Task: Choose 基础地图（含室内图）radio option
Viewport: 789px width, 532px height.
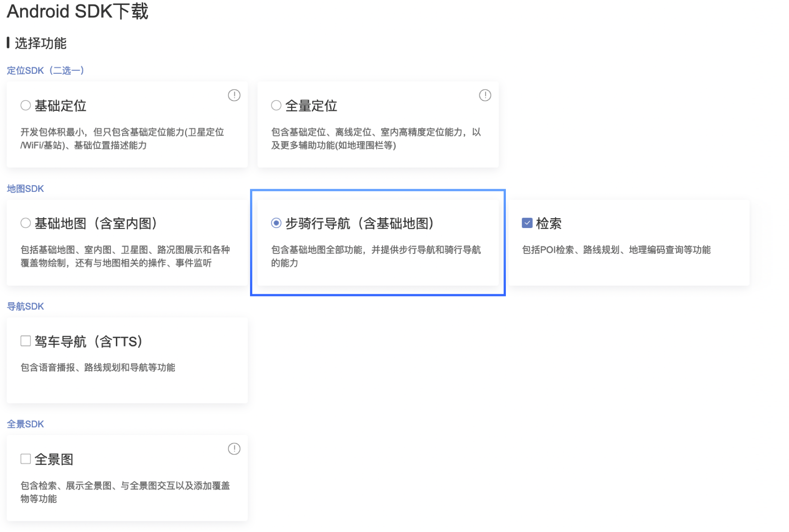Action: 26,223
